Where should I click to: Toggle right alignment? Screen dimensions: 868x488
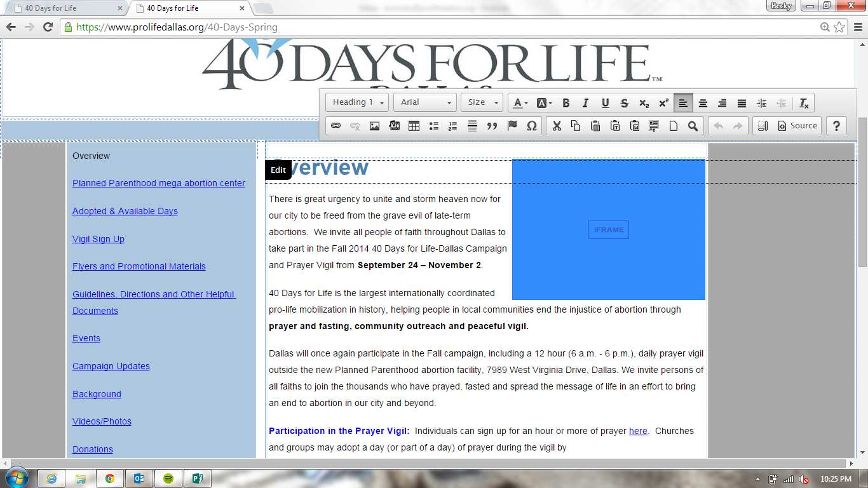[722, 103]
